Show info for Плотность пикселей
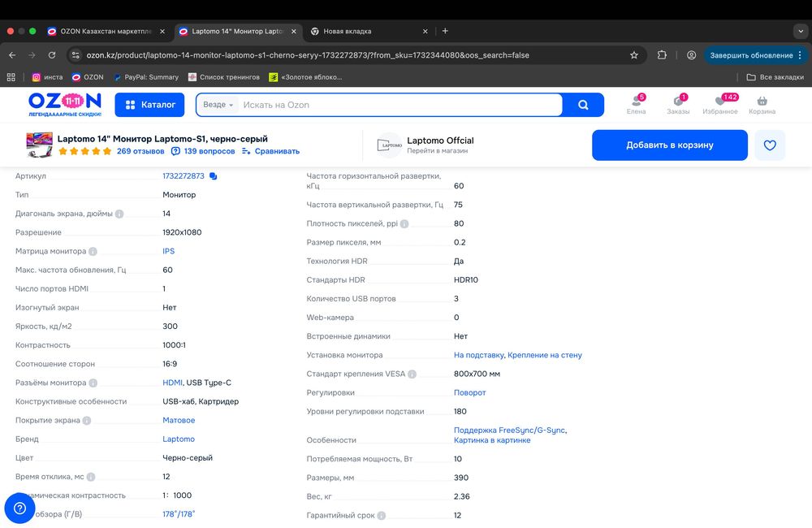 [x=404, y=224]
